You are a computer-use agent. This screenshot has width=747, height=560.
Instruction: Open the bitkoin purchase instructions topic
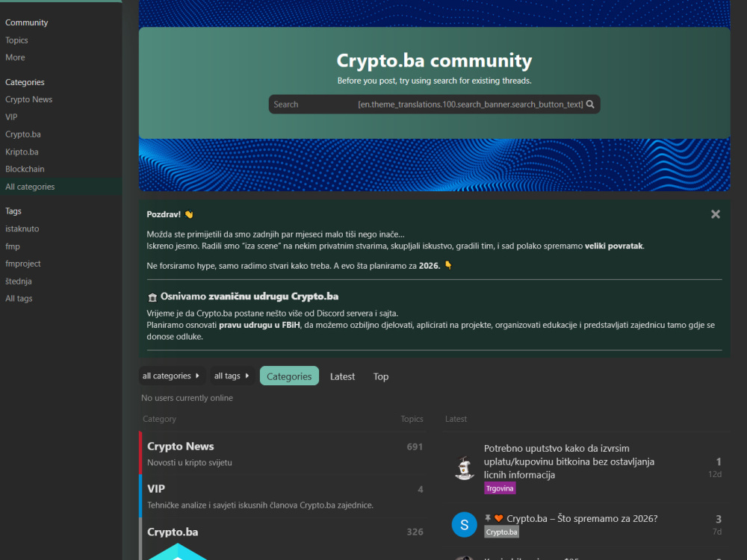(x=569, y=461)
